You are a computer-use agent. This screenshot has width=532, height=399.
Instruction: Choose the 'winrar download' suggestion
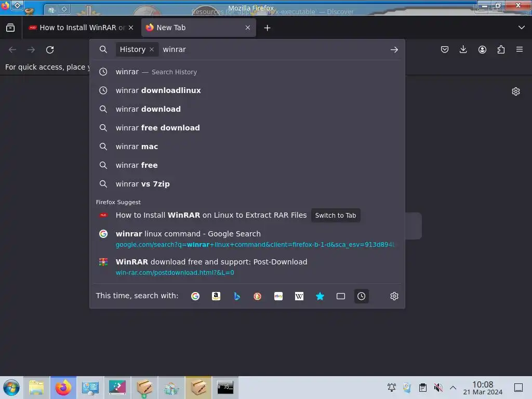(x=247, y=109)
